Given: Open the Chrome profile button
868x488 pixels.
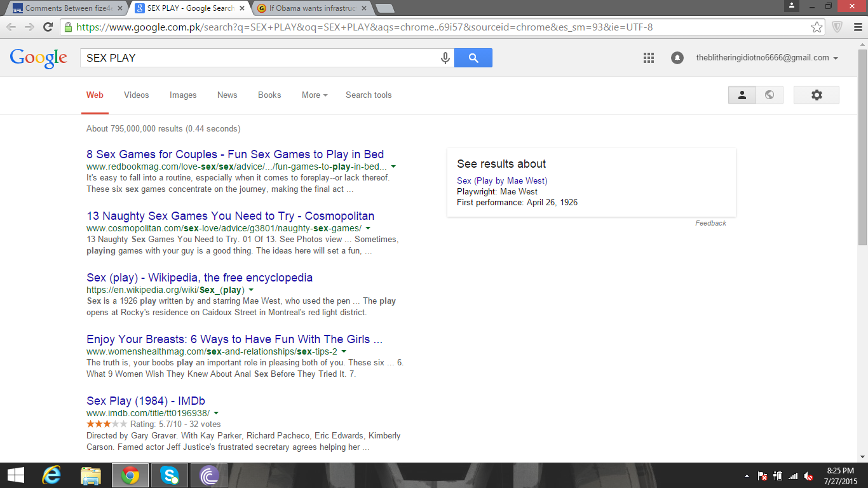Looking at the screenshot, I should pyautogui.click(x=791, y=5).
